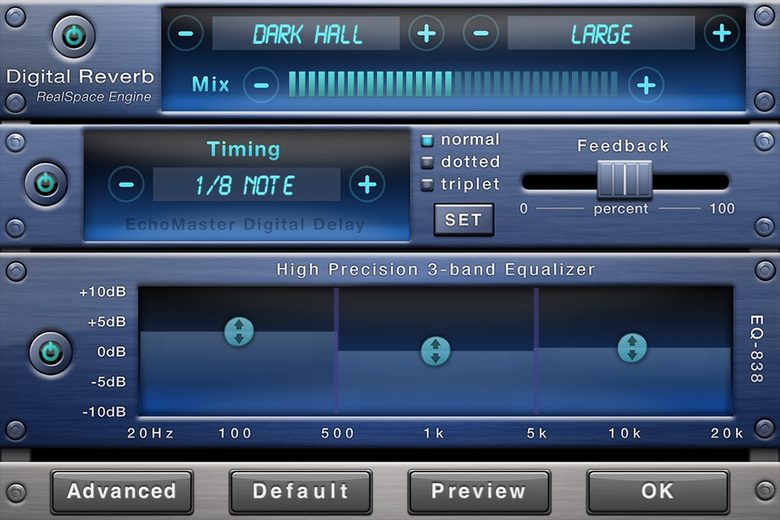Click the Digital Reverb title text
The image size is (780, 520).
pos(80,77)
